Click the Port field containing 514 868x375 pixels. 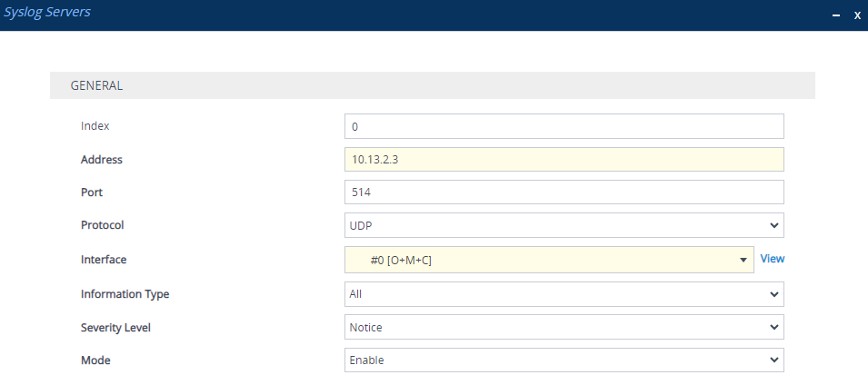coord(564,192)
